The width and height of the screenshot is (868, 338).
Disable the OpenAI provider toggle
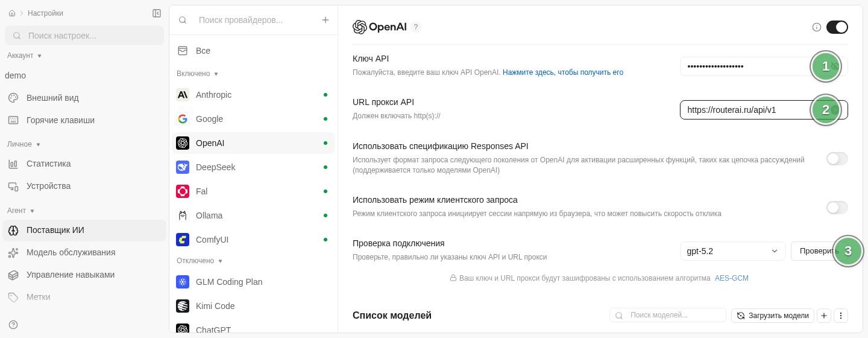coord(837,27)
